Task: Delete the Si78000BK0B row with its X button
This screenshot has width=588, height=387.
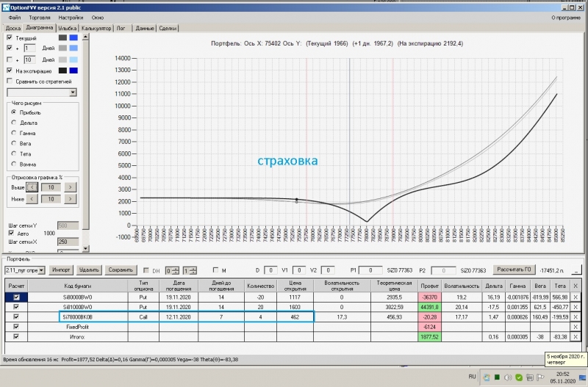Action: 576,317
